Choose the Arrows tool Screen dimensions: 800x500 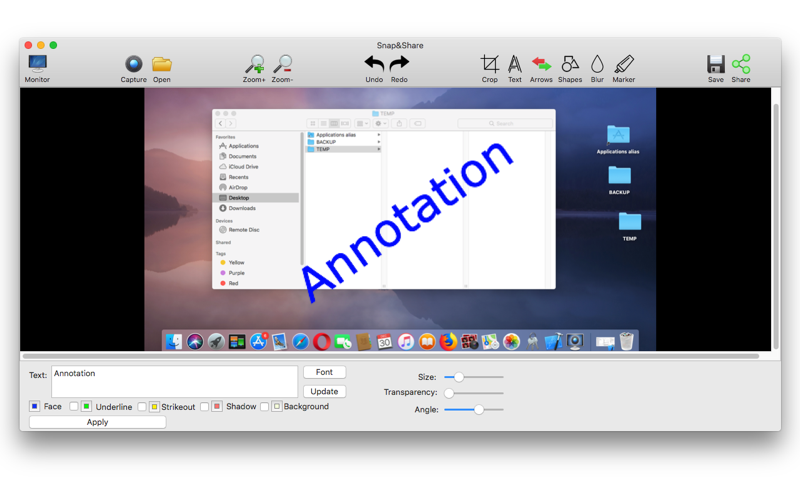[541, 68]
